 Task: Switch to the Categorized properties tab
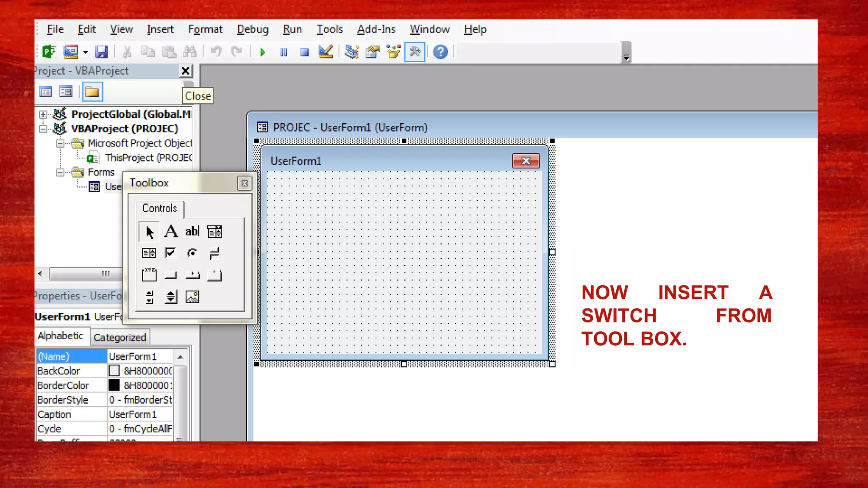(120, 338)
